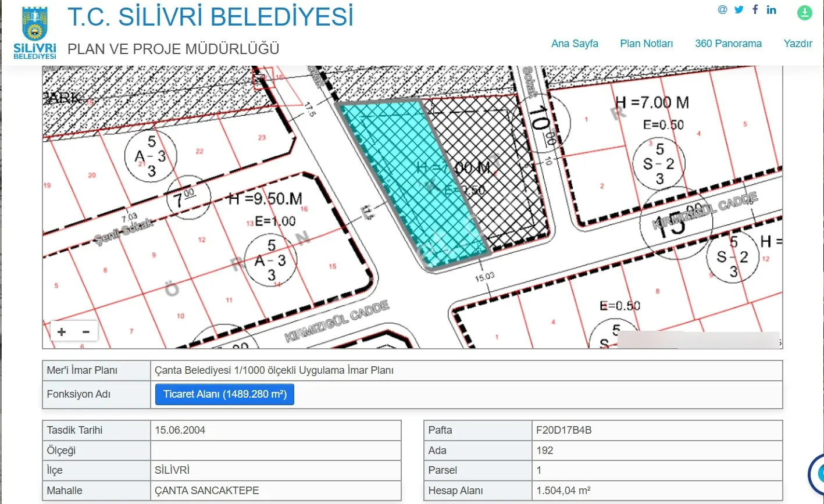The height and width of the screenshot is (504, 824).
Task: Click the T.C. SİLİVRİ BELEDİYESİ heading
Action: click(x=211, y=16)
